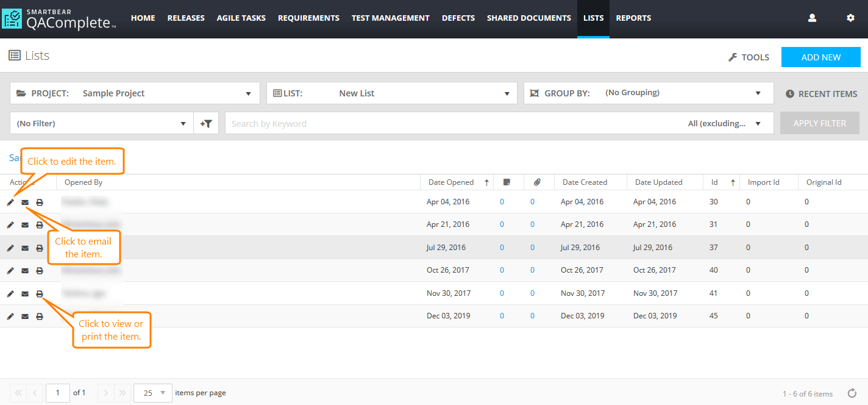
Task: Click the Search by Keyword input field
Action: pyautogui.click(x=451, y=123)
